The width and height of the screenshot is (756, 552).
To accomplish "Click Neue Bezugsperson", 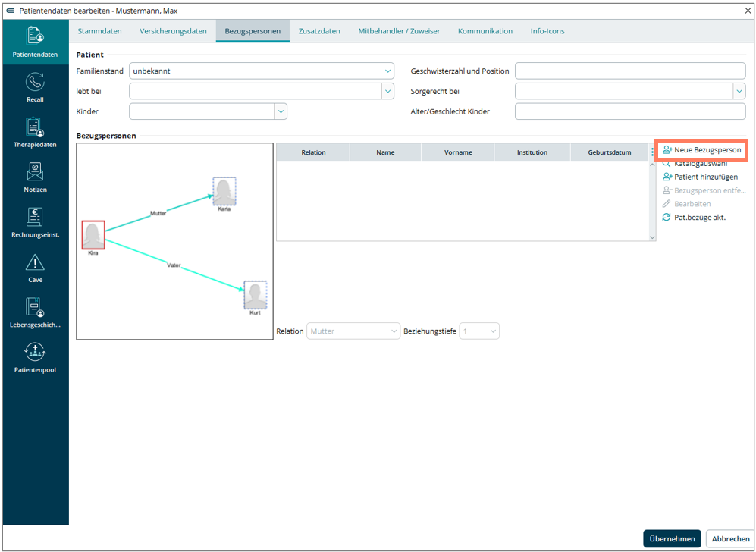I will pyautogui.click(x=701, y=150).
